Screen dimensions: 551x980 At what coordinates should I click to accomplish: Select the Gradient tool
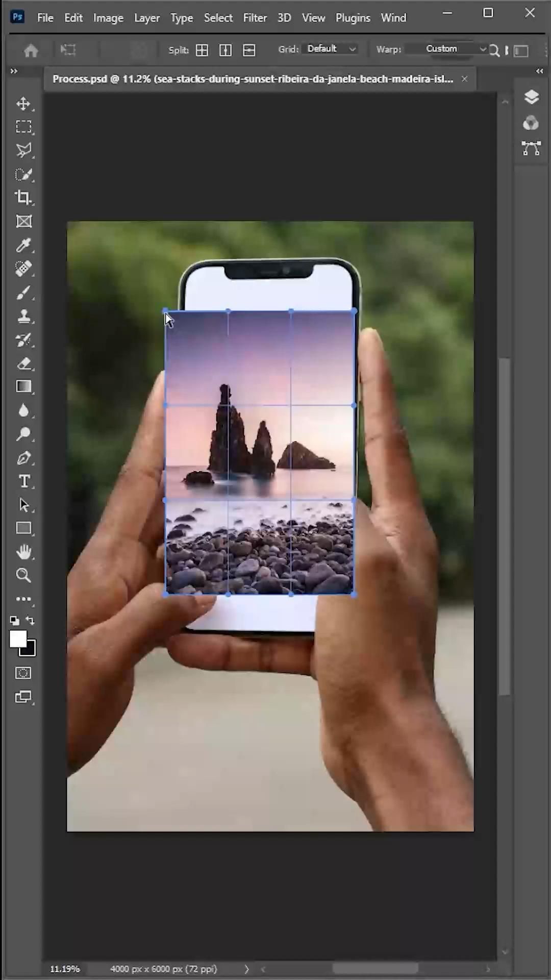click(x=23, y=386)
